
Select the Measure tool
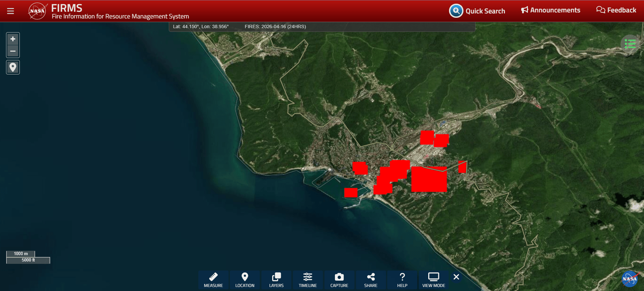(213, 280)
